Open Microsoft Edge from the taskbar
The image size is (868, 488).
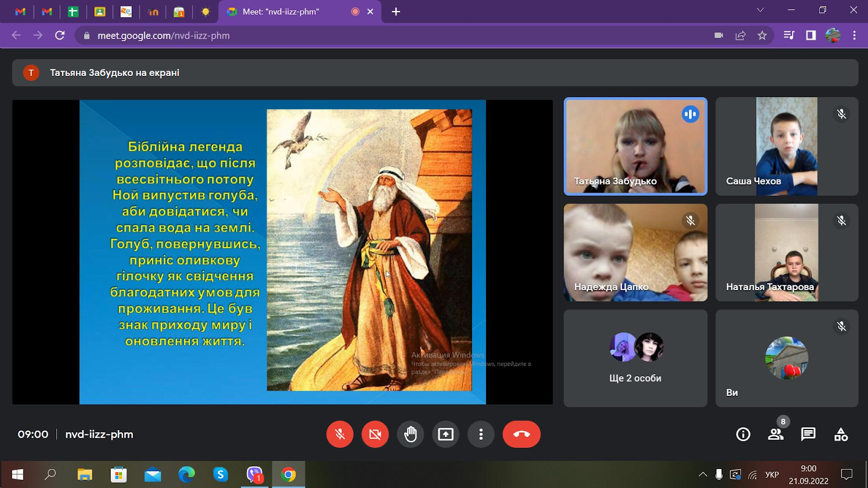point(186,474)
